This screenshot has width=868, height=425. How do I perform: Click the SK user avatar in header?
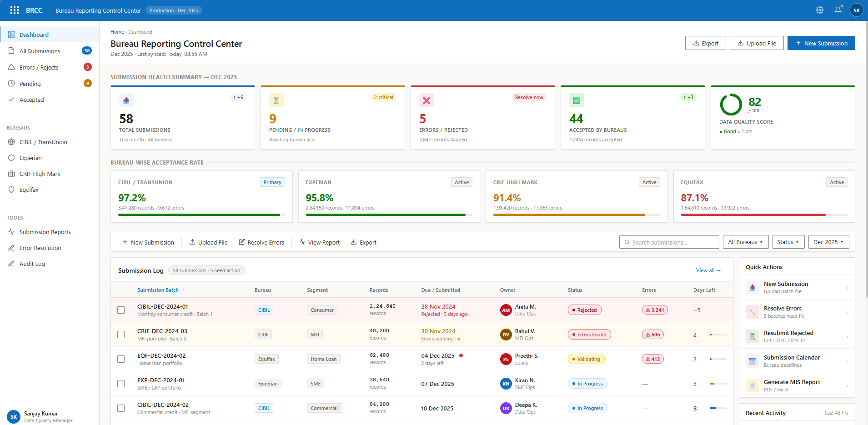[856, 10]
